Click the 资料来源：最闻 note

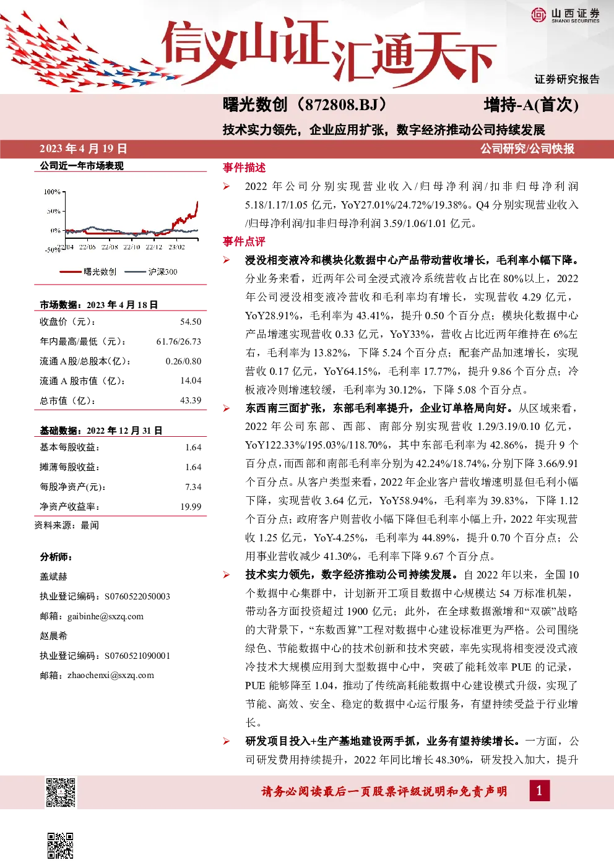(67, 525)
